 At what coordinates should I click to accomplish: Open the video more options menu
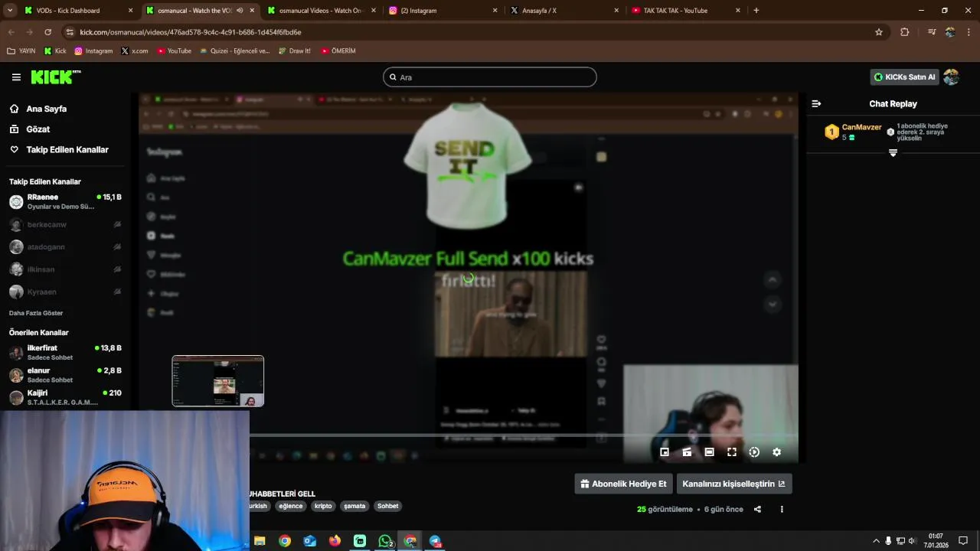pyautogui.click(x=782, y=509)
